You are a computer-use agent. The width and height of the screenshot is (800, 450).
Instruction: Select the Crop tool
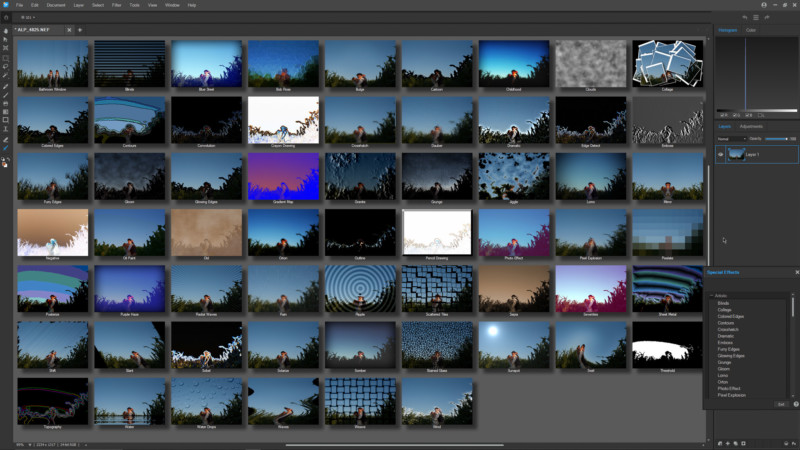pyautogui.click(x=6, y=48)
